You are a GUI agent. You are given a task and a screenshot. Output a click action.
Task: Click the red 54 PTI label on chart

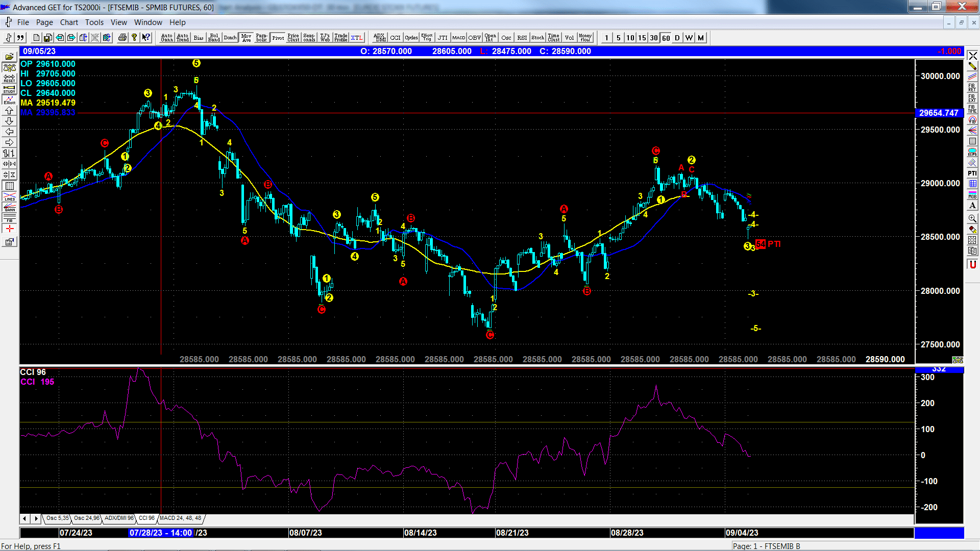768,244
